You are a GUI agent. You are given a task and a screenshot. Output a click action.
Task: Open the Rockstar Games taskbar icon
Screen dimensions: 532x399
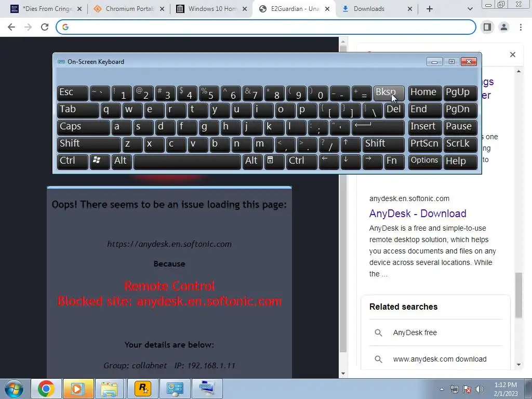point(143,389)
